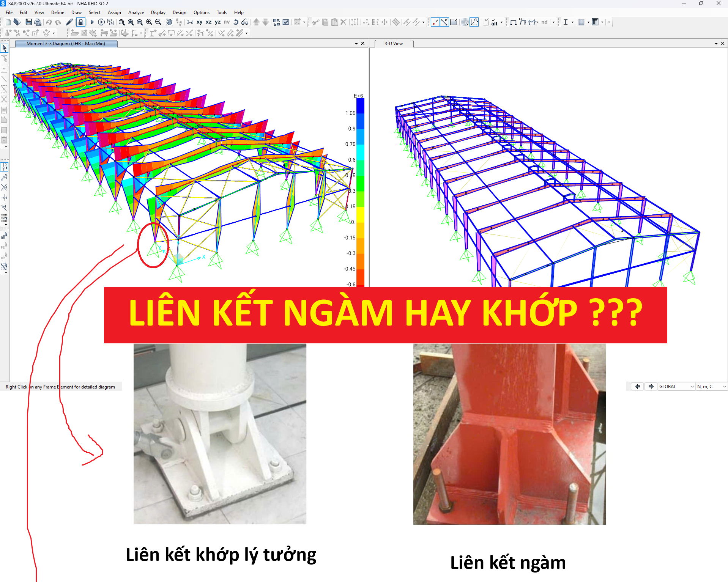Select the pointer tool in the left toolbar
The height and width of the screenshot is (582, 728).
tap(4, 48)
